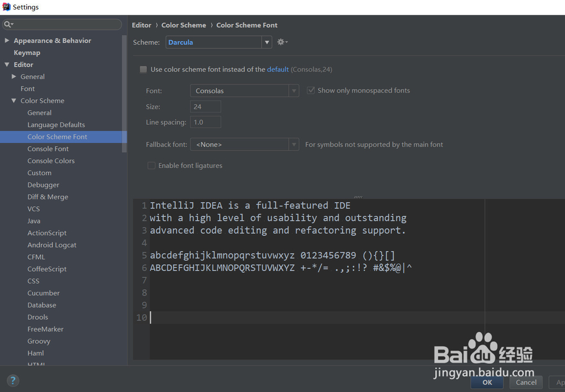Select CoffeeScript item
Screen dimensions: 565x392
(47, 269)
